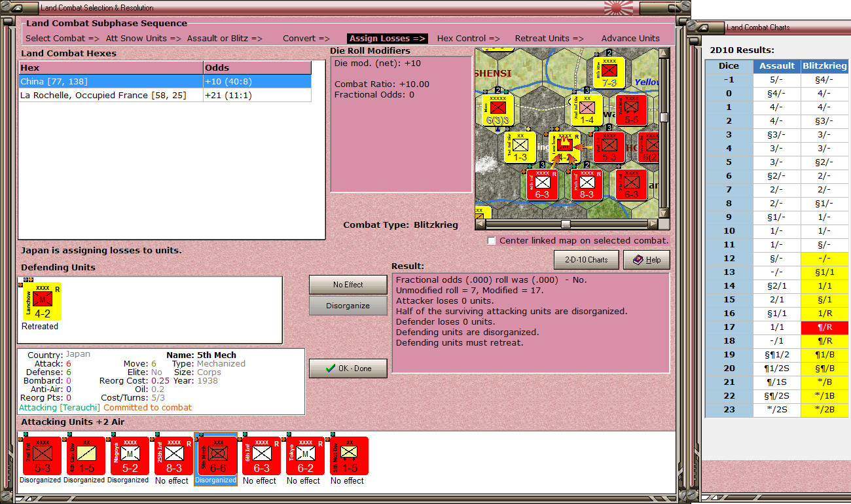The image size is (851, 504).
Task: Open the Help button
Action: 646,260
